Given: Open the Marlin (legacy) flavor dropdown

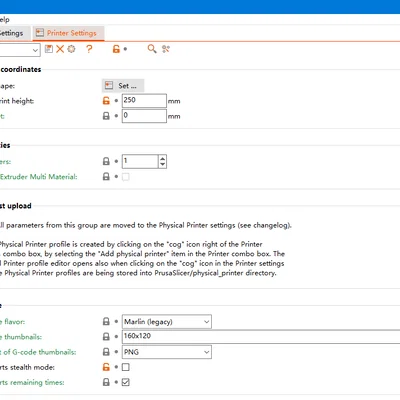Looking at the screenshot, I should point(167,322).
